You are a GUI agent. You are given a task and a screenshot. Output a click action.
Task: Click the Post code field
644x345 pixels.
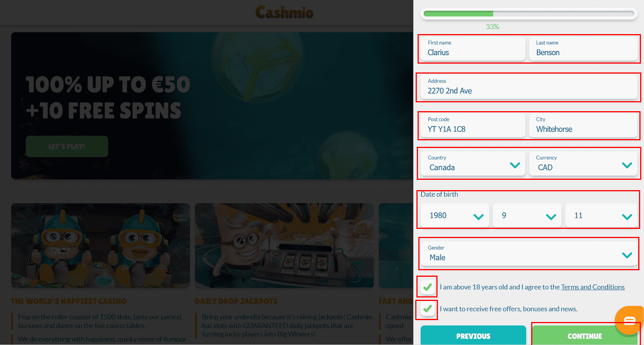point(473,125)
